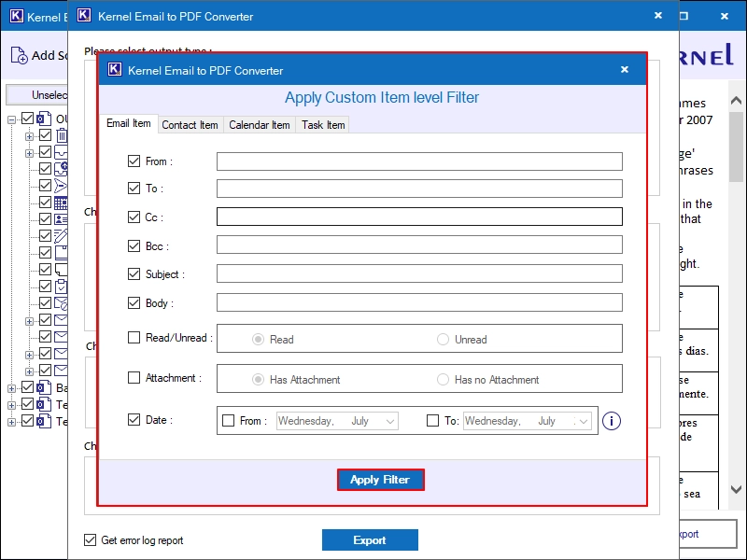
Task: Select the Read radio option
Action: [259, 339]
